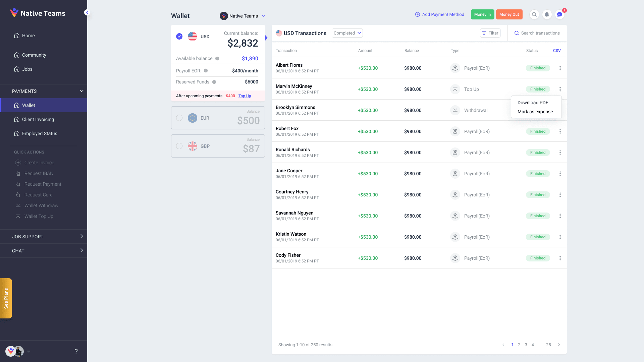Click Request Card quick action
This screenshot has width=644, height=362.
tap(34, 195)
